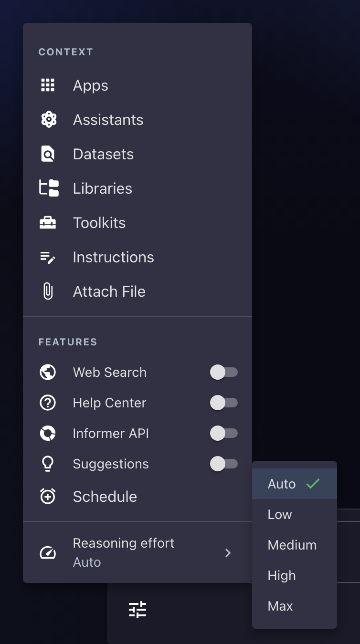360x644 pixels.
Task: Open the Instructions entry
Action: click(138, 257)
